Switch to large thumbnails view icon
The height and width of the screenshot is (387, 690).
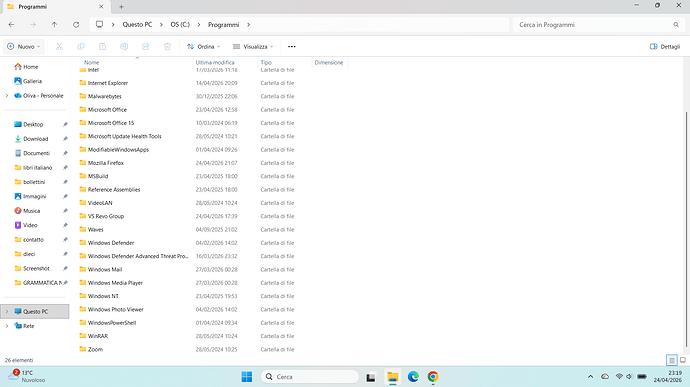(683, 360)
